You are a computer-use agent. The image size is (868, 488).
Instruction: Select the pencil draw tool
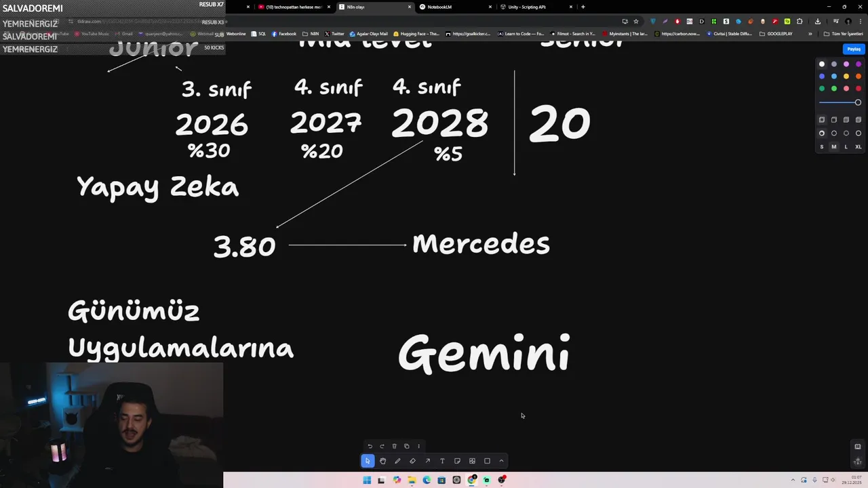(x=397, y=461)
